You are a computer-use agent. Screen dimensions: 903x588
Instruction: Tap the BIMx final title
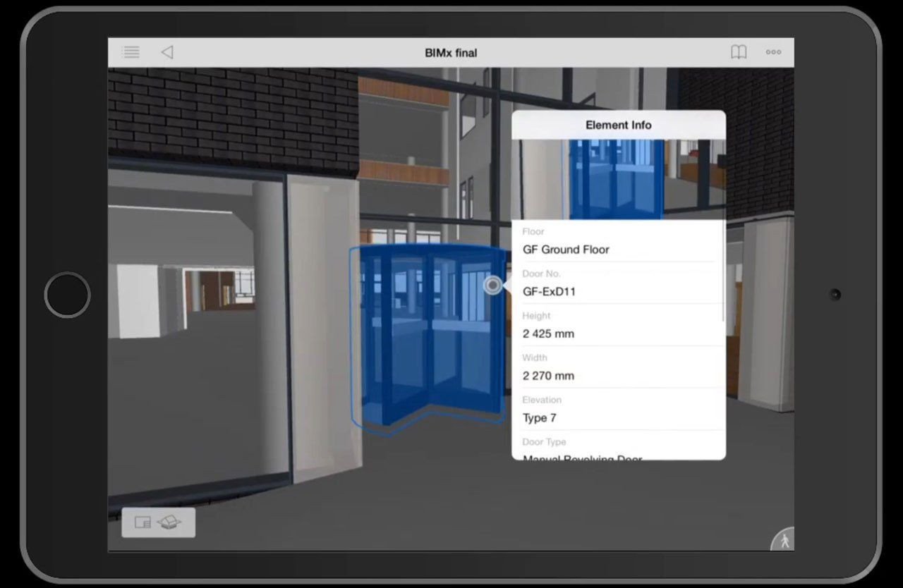[x=451, y=53]
